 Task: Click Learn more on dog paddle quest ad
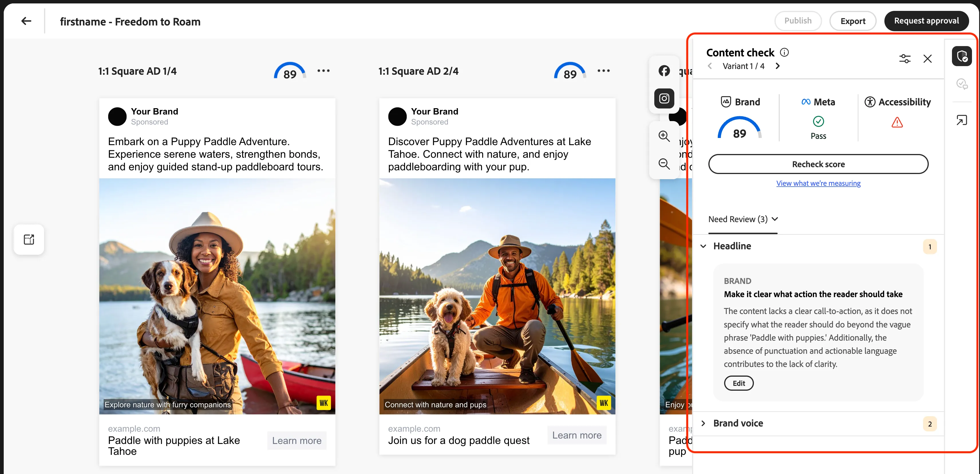pyautogui.click(x=577, y=435)
